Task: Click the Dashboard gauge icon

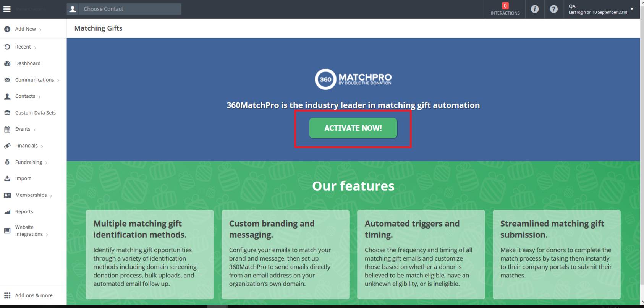Action: pos(7,63)
